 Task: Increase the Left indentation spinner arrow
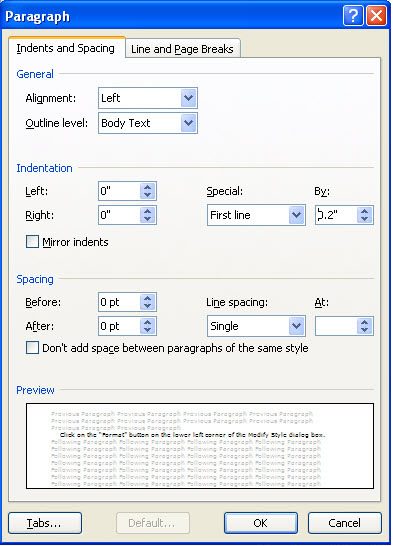click(148, 187)
